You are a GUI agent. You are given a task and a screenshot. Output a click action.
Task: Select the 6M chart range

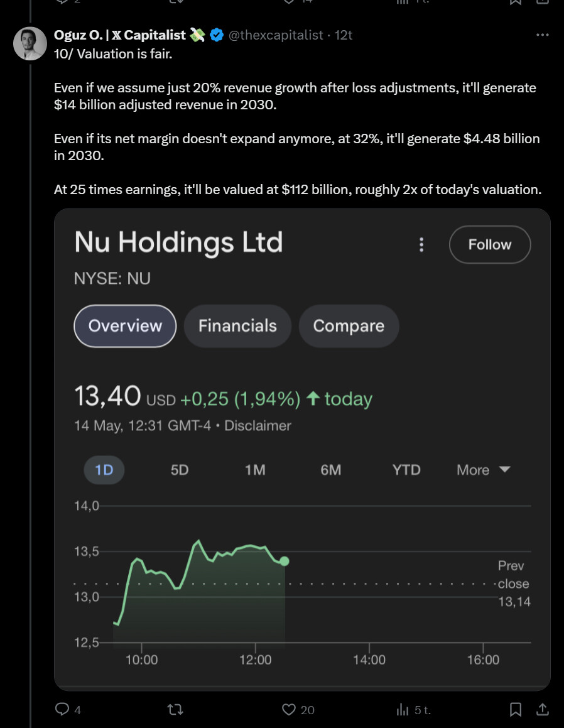330,470
